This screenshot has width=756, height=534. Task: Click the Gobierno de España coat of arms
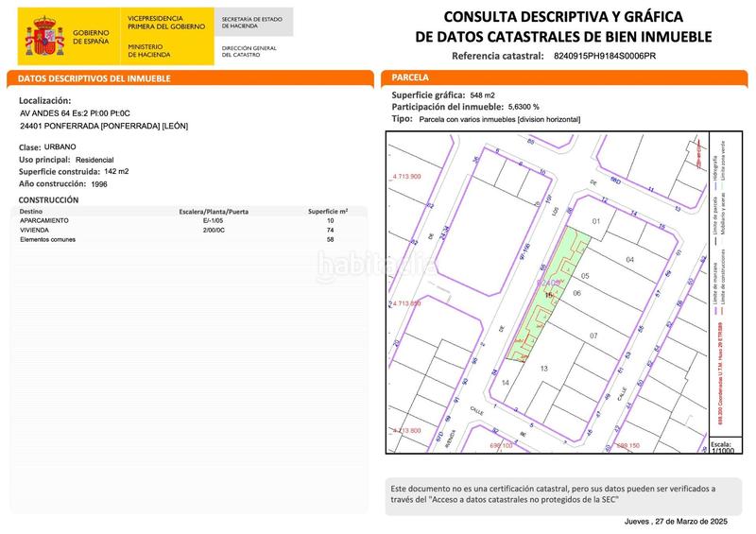coord(44,37)
